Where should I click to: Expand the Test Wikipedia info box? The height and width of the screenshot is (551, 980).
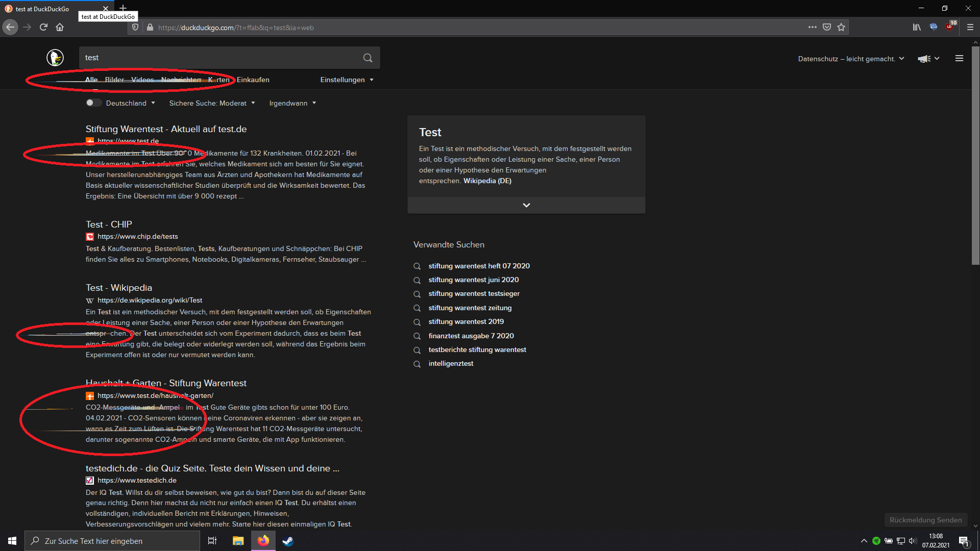pos(526,205)
